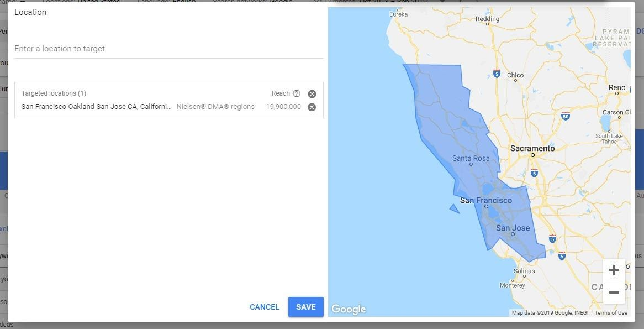Screen dimensions: 644x329
Task: Remove all targeted locations with the header X icon
Action: (x=312, y=94)
